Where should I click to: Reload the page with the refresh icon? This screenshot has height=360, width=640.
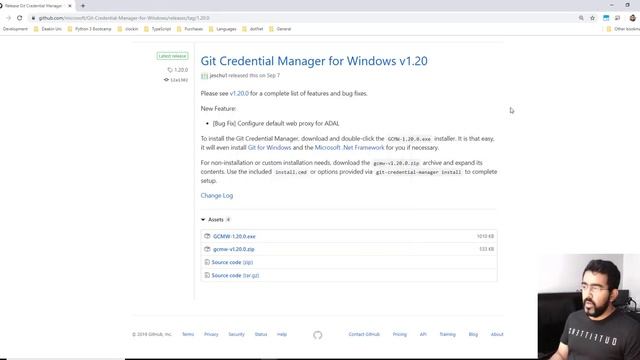(20, 18)
